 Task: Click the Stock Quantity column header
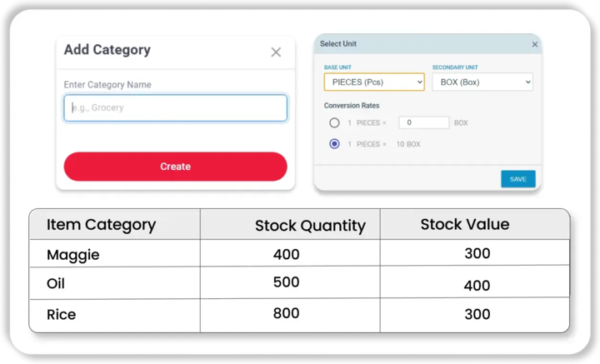(310, 226)
